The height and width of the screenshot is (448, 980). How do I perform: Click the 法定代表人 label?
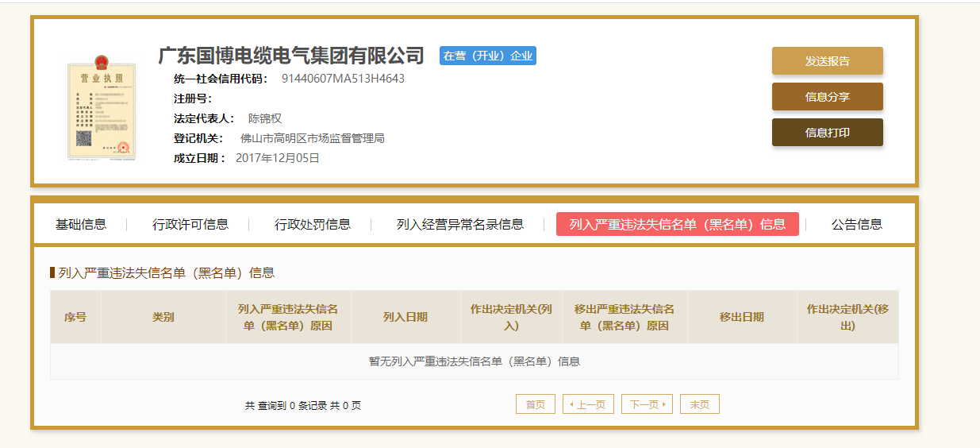click(x=204, y=118)
